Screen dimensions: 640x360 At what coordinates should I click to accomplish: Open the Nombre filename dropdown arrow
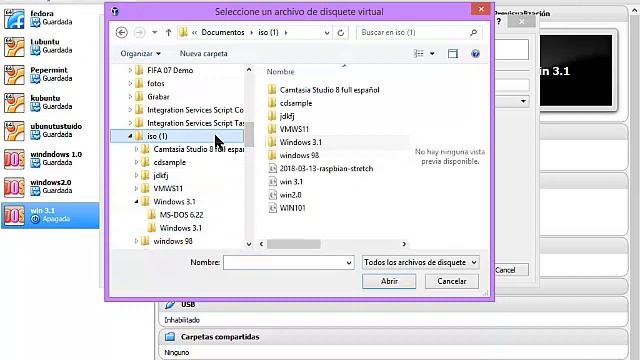tap(349, 262)
